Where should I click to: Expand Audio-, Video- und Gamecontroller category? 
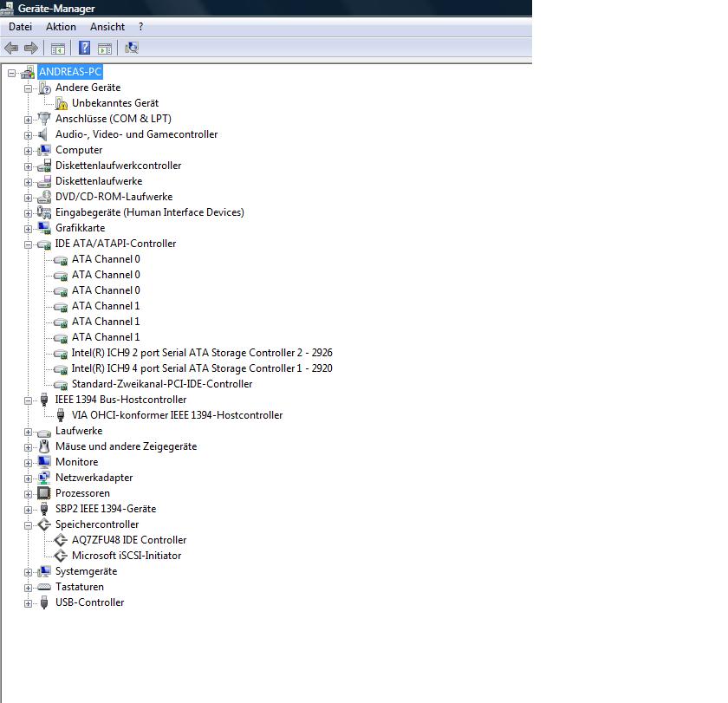point(29,135)
